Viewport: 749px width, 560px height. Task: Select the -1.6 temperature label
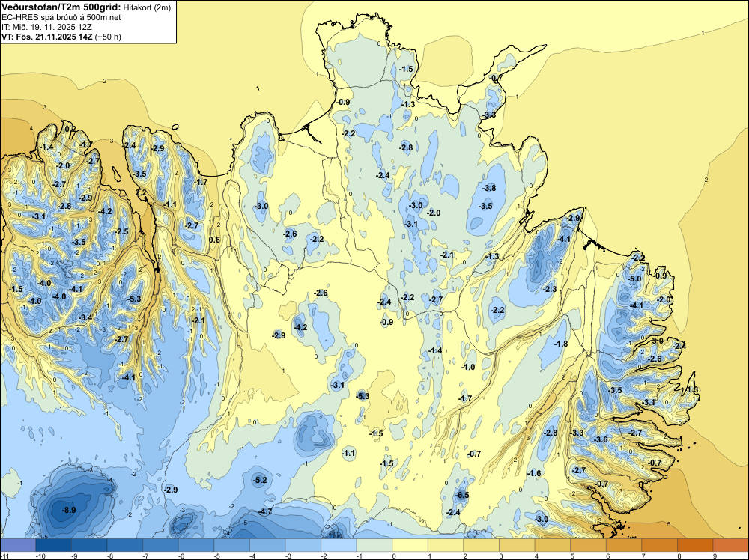point(534,473)
